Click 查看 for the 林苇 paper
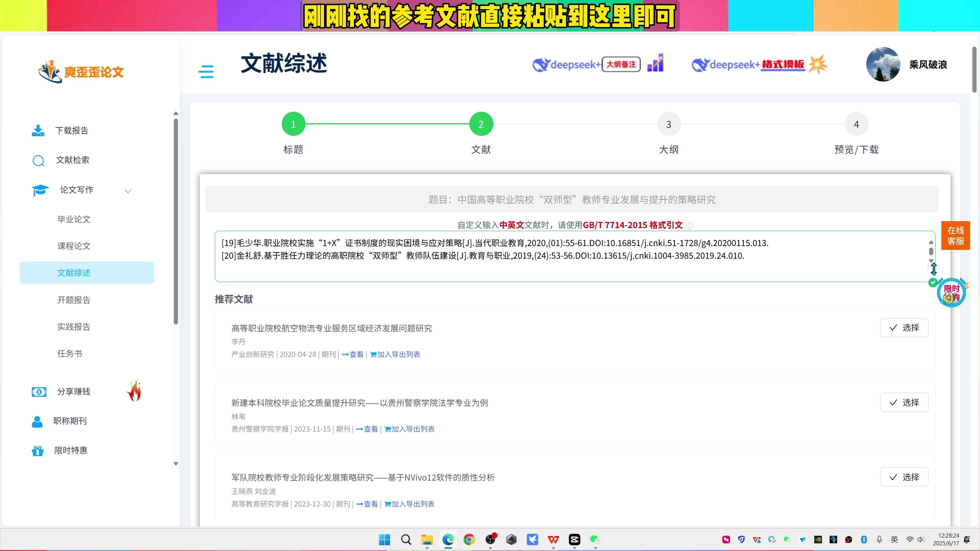The height and width of the screenshot is (551, 980). 367,429
